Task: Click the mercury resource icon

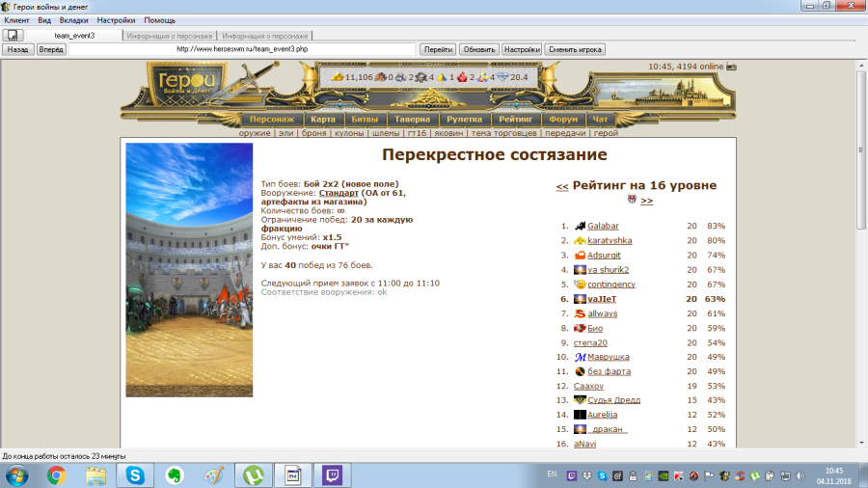Action: (421, 77)
